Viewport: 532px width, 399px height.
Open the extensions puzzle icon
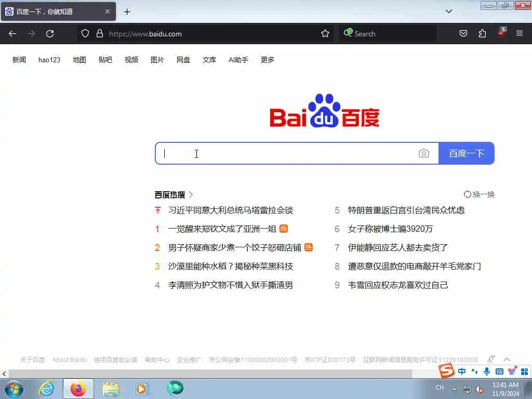tap(482, 34)
